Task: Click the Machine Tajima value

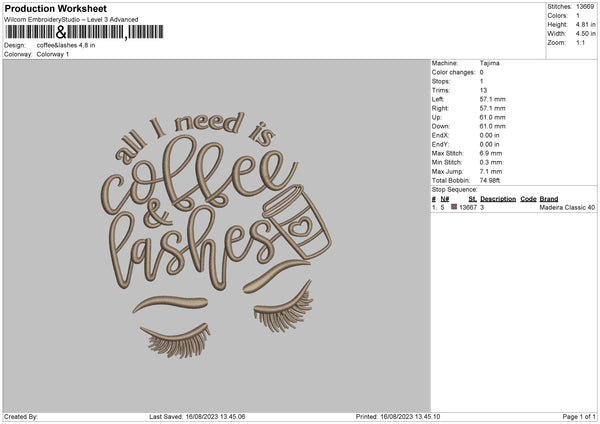Action: [x=489, y=63]
